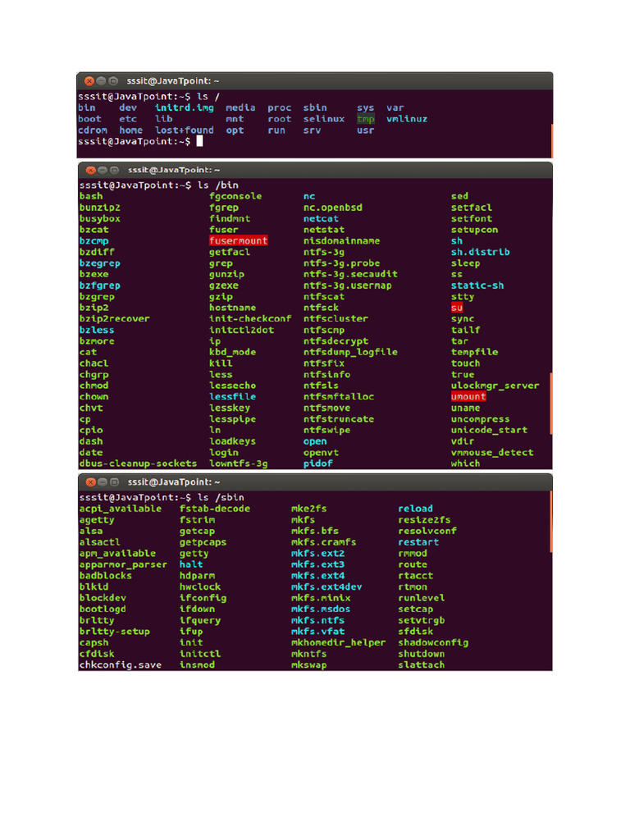Image resolution: width=630 pixels, height=840 pixels.
Task: Minimize the terminal window running ls /bin
Action: click(103, 171)
